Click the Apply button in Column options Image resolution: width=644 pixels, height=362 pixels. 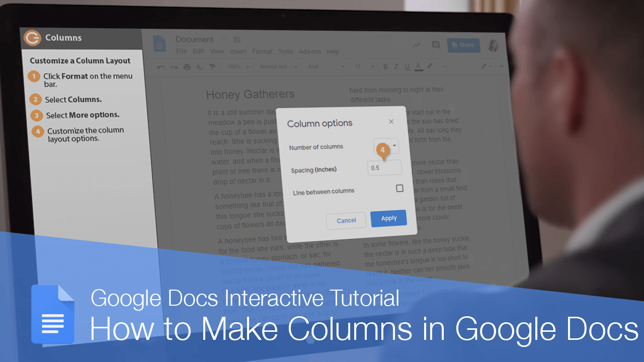(x=388, y=218)
